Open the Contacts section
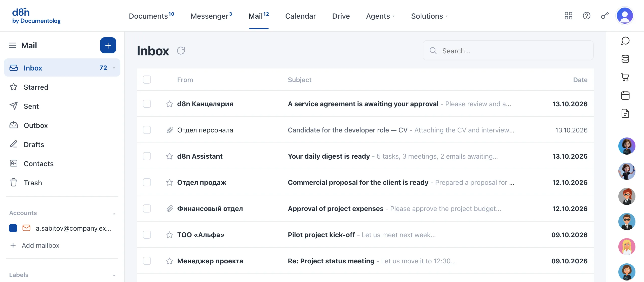This screenshot has height=282, width=644. point(62,163)
